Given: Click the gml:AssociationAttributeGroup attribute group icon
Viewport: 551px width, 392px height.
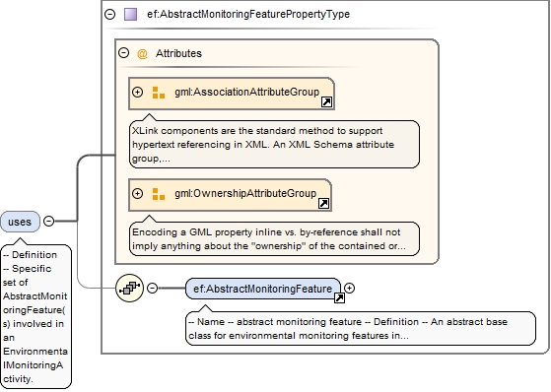Looking at the screenshot, I should coord(159,93).
